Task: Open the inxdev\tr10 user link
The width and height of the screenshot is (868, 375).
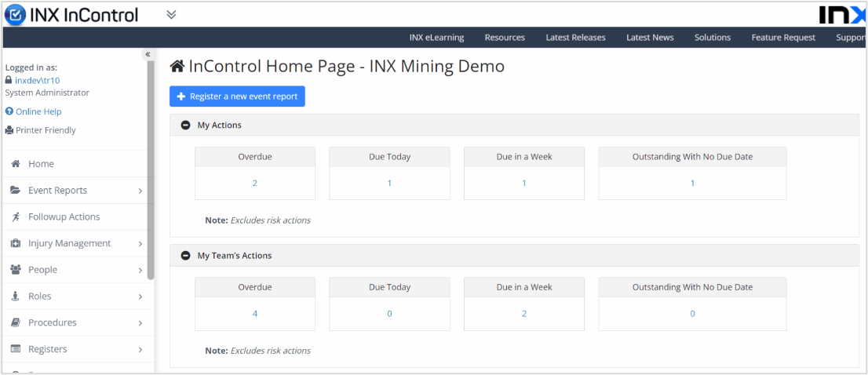Action: click(37, 80)
